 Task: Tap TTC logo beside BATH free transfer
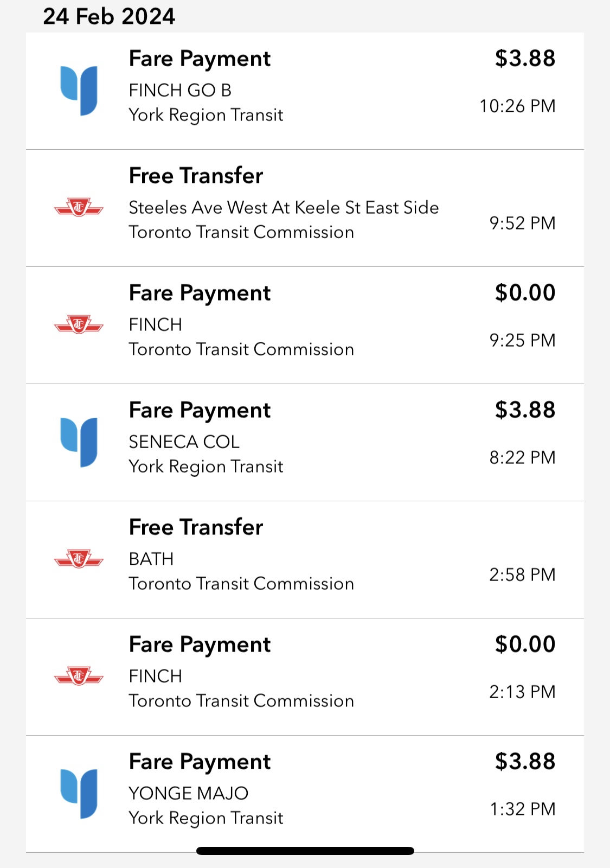coord(79,559)
